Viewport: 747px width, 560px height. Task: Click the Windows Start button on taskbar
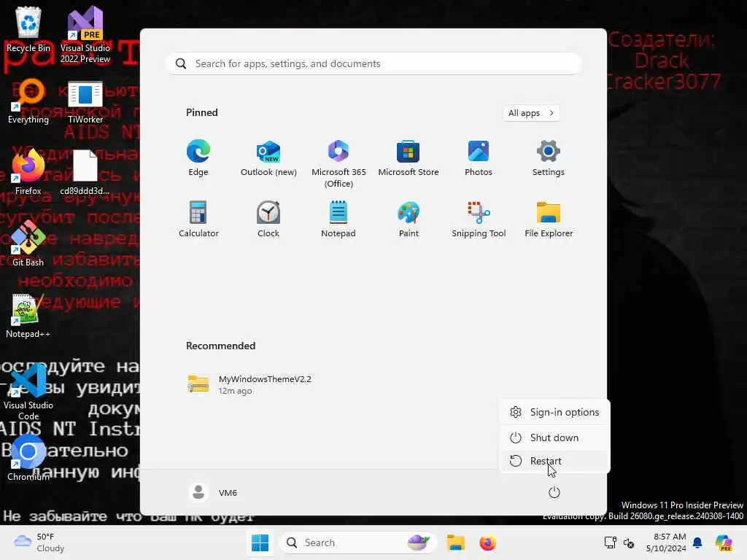click(260, 542)
